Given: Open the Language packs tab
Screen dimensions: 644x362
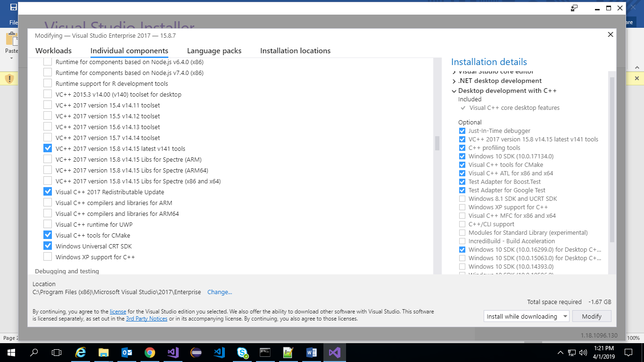Looking at the screenshot, I should (214, 51).
